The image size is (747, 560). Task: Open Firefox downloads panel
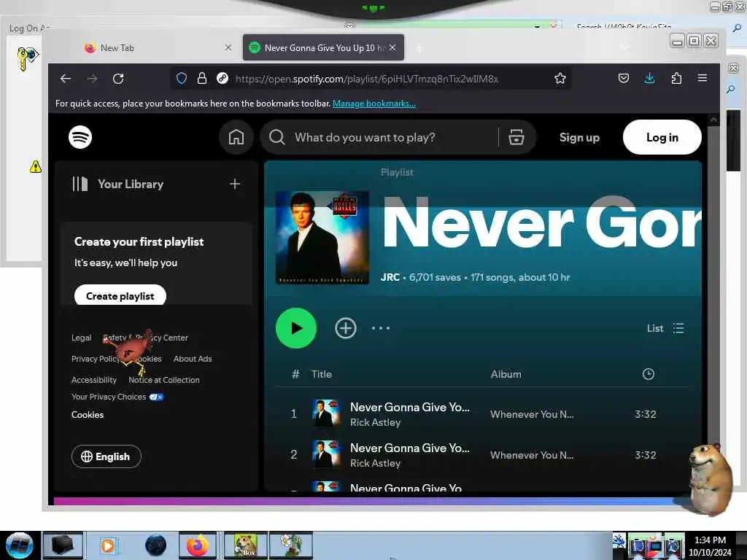649,79
